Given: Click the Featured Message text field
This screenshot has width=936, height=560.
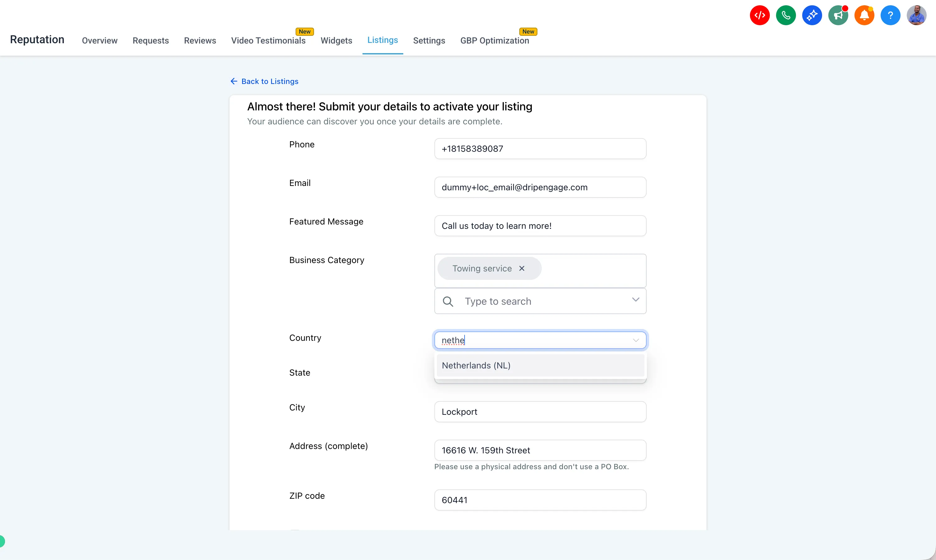Looking at the screenshot, I should 540,226.
